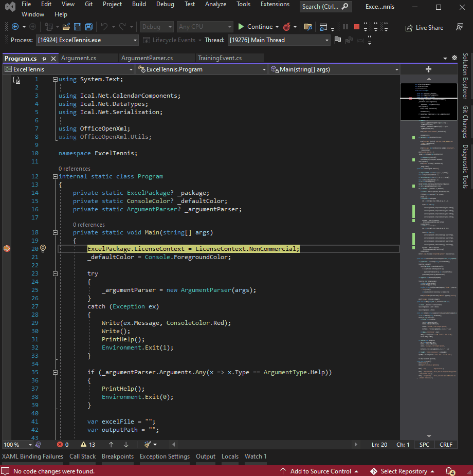Click the Call Stack panel label
This screenshot has height=476, width=473.
(x=82, y=456)
